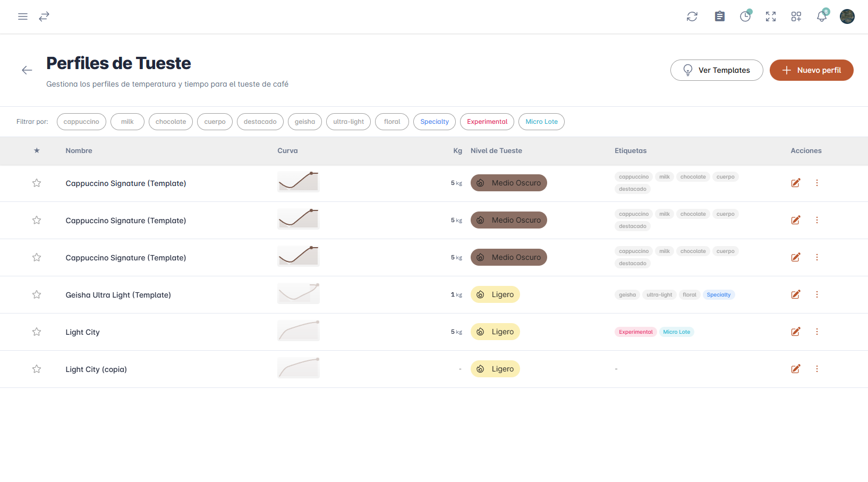Go back using the left arrow
This screenshot has width=868, height=482.
click(27, 70)
